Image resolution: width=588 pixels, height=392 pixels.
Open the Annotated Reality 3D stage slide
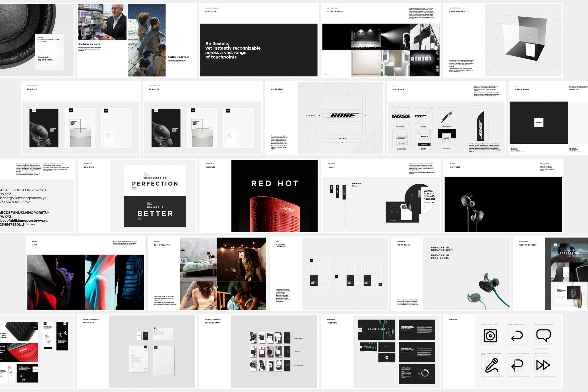point(523,40)
